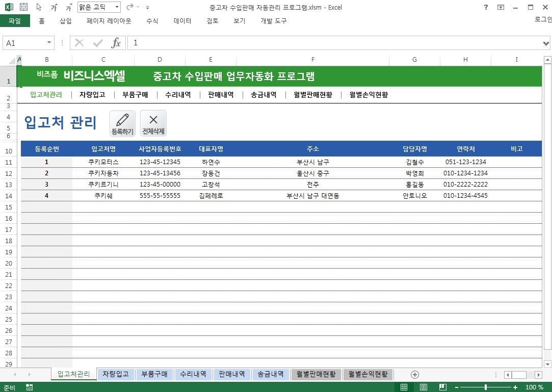The image size is (552, 392).
Task: Switch to the 차량입고 sheet tab
Action: (x=116, y=374)
